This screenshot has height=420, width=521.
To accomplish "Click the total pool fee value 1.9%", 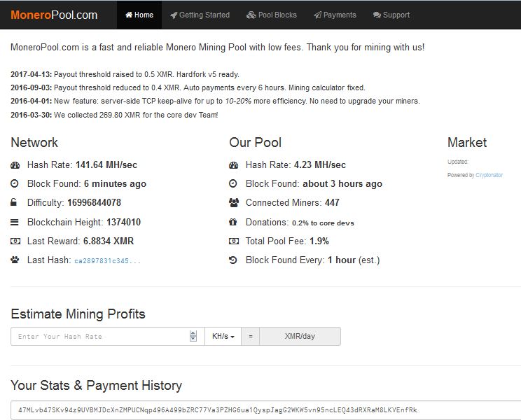I will 319,241.
